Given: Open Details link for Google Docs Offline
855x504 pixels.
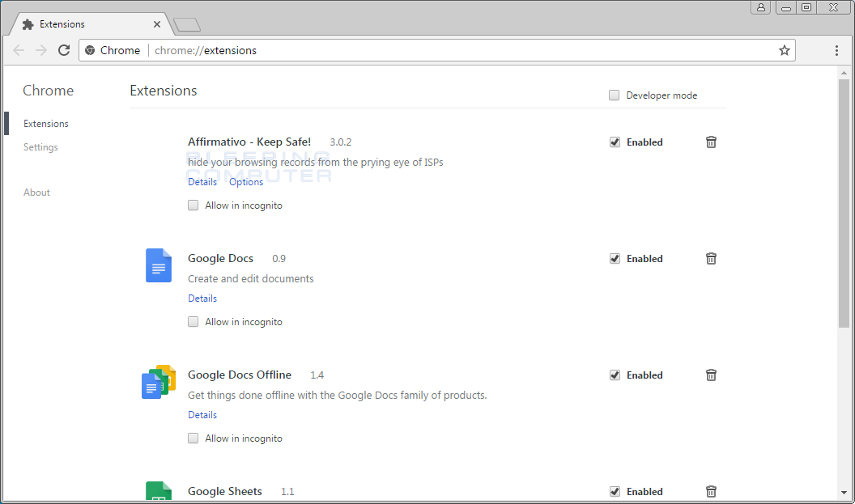Looking at the screenshot, I should pos(202,415).
